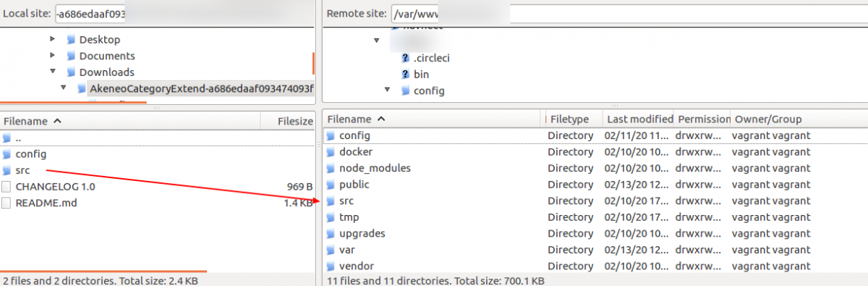Viewport: 868px width, 286px height.
Task: Select remote node_modules folder icon
Action: pos(331,168)
